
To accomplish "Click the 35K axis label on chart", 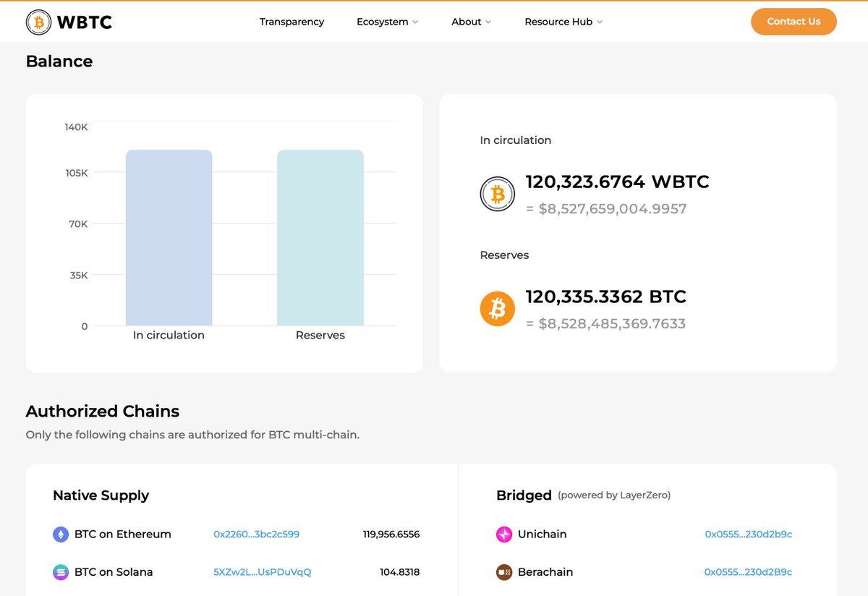I will point(78,275).
